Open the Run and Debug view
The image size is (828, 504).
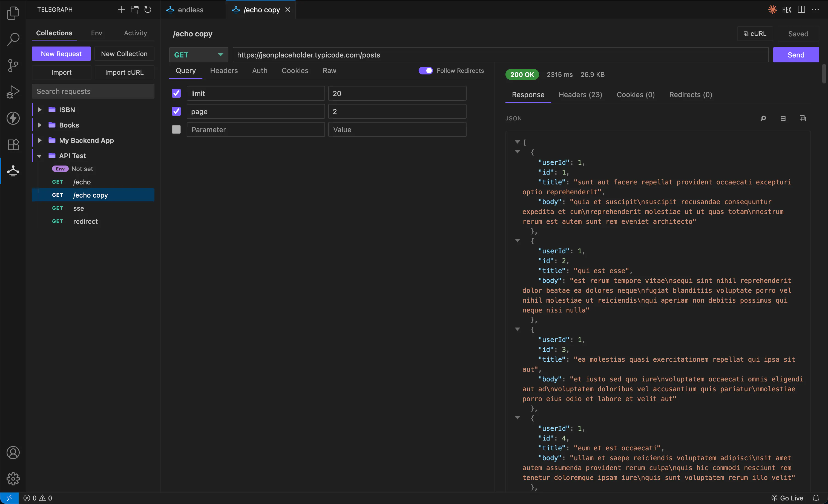(x=13, y=92)
